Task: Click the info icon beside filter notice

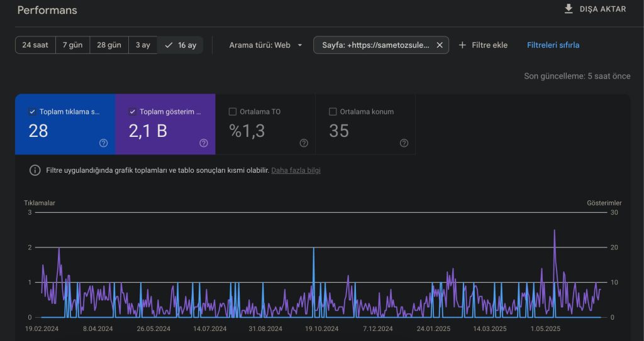Action: (x=35, y=170)
